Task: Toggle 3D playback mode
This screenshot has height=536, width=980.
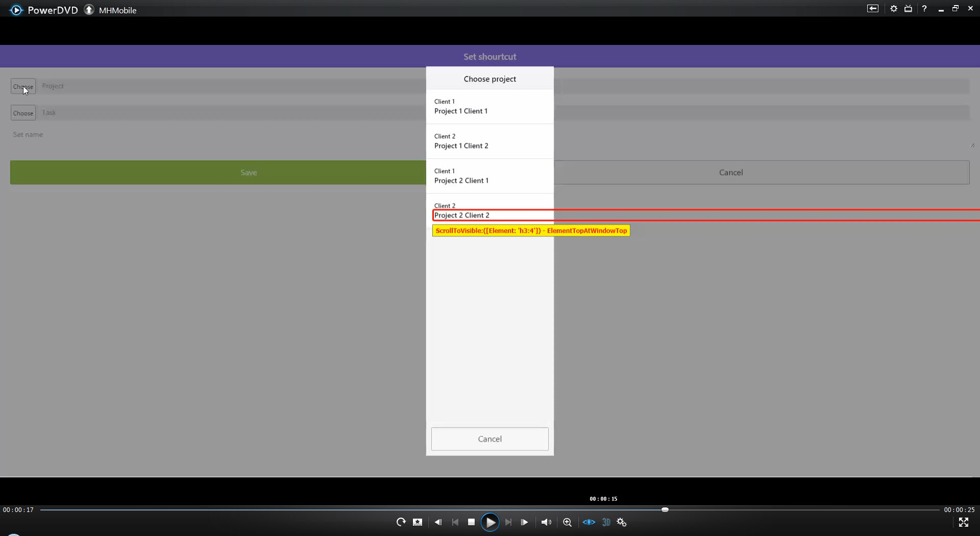Action: click(606, 522)
